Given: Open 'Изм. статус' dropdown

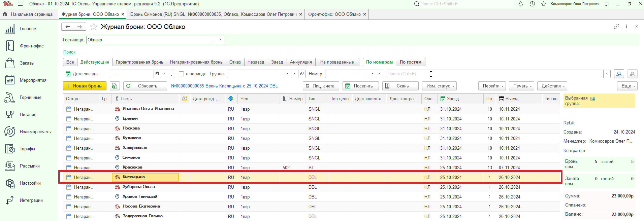Looking at the screenshot, I should (x=439, y=86).
